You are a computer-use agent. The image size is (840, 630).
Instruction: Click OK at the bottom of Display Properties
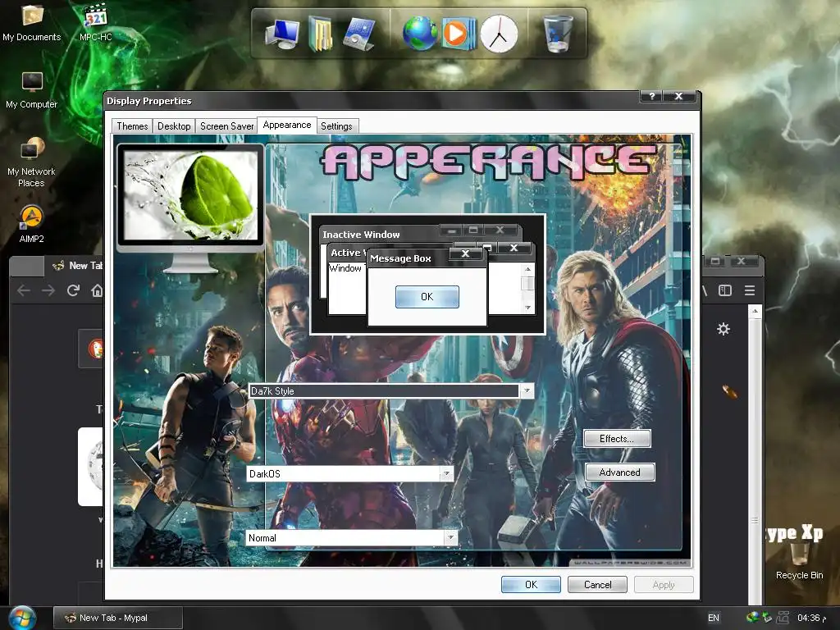(x=531, y=584)
